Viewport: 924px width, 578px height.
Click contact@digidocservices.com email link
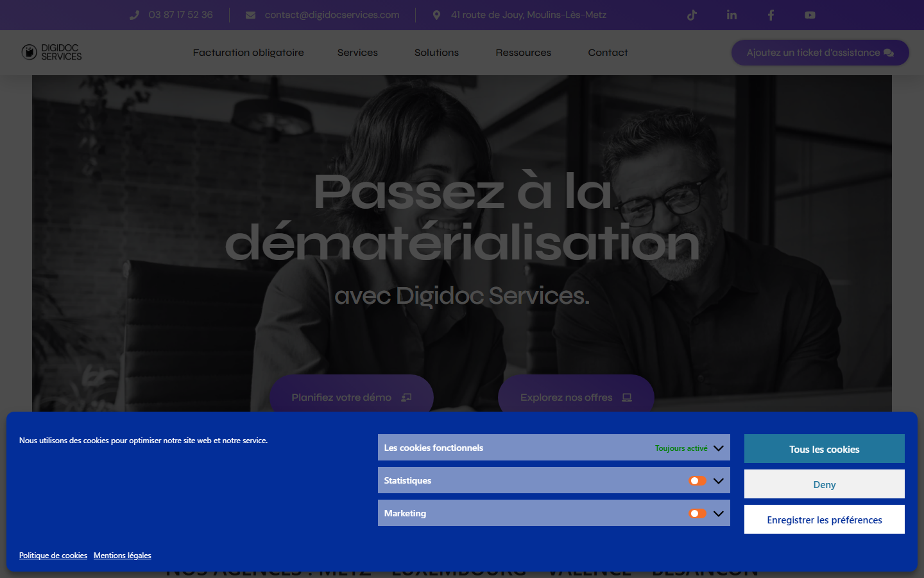pos(332,15)
